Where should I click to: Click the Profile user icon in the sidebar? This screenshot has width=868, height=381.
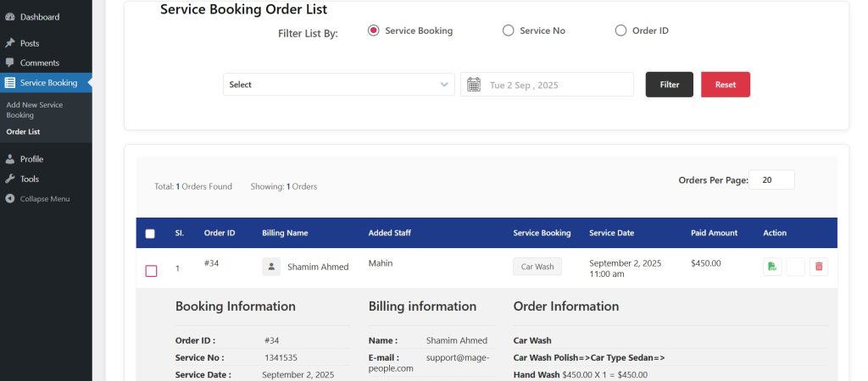[x=10, y=159]
